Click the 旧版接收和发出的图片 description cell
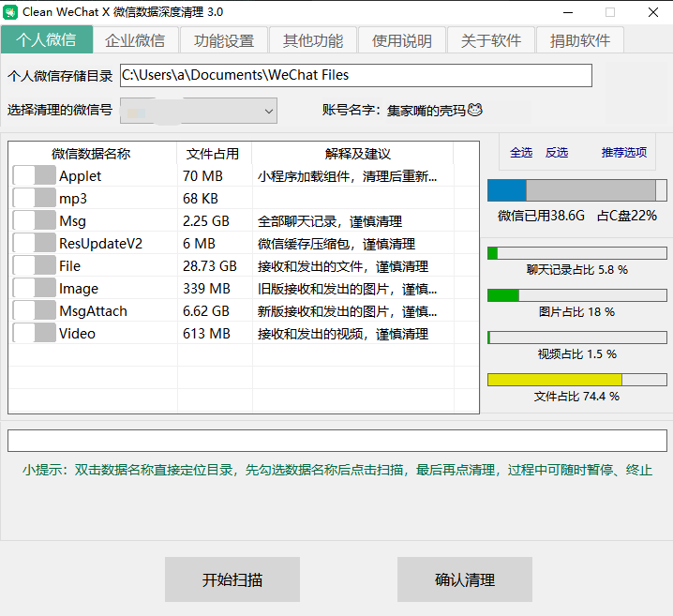 pyautogui.click(x=347, y=289)
